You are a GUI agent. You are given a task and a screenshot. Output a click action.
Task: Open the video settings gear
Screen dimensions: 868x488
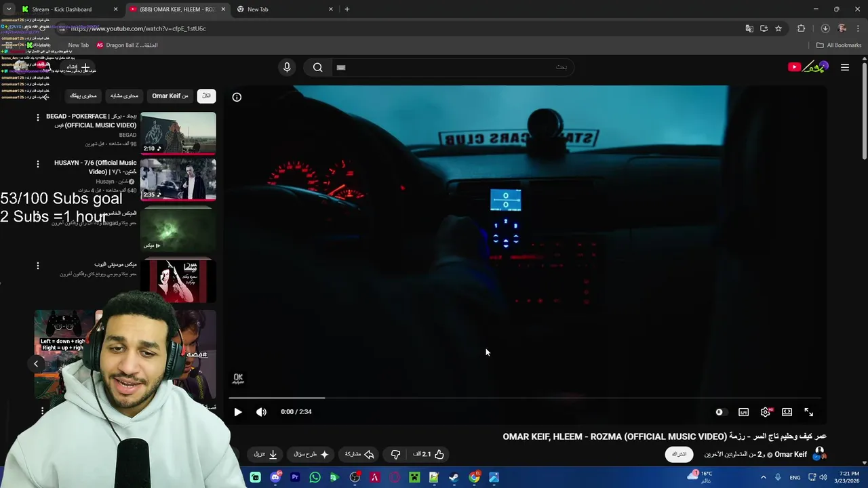pos(766,412)
